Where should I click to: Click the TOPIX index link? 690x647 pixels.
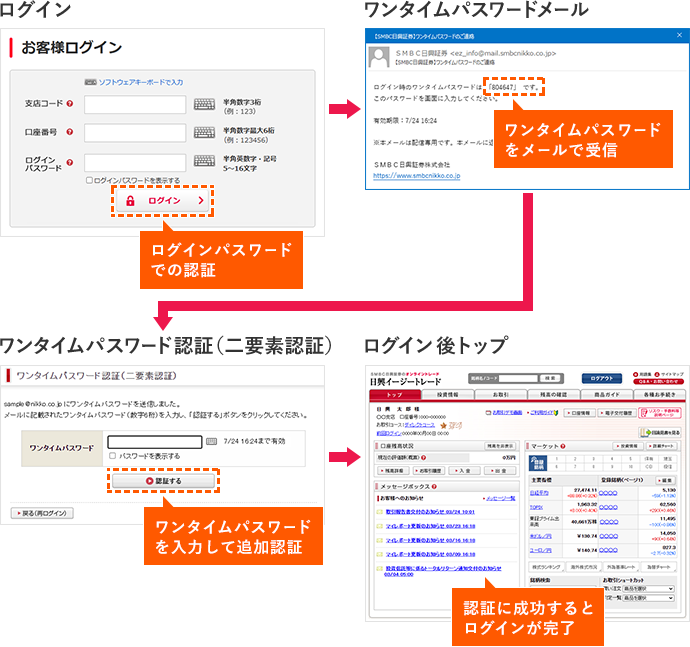536,507
